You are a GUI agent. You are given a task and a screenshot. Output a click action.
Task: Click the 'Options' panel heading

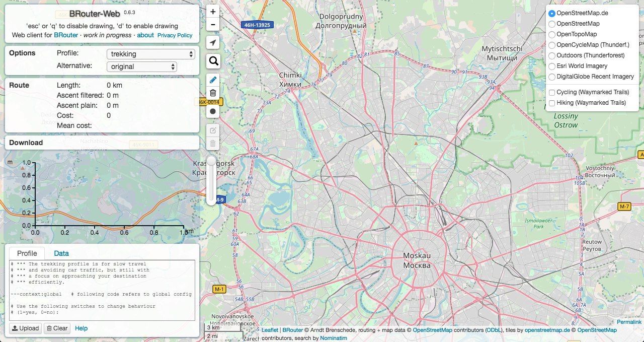22,53
